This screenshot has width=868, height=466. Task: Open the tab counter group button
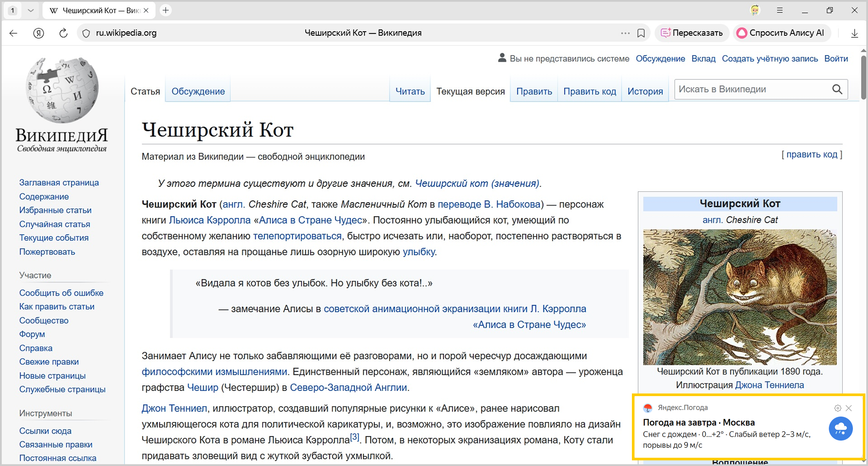pos(12,10)
